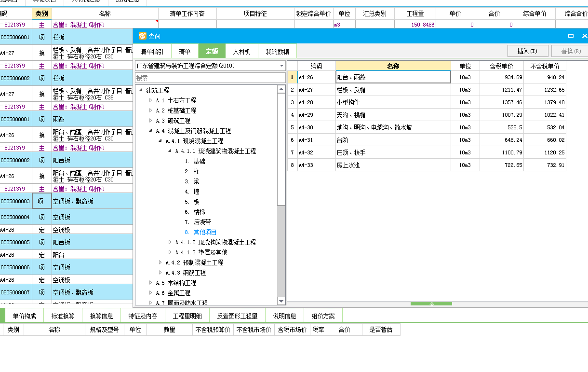This screenshot has height=372, width=588.
Task: Select the 阳台板 row 0505008002
Action: 67,160
